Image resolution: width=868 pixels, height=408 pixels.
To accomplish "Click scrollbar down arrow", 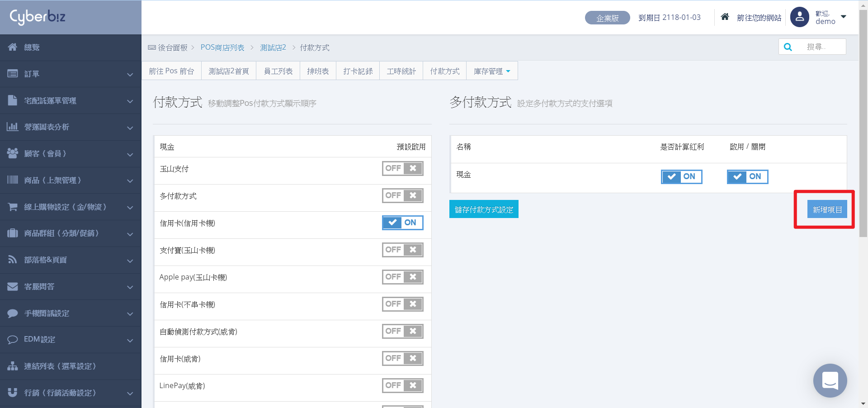I will 863,403.
